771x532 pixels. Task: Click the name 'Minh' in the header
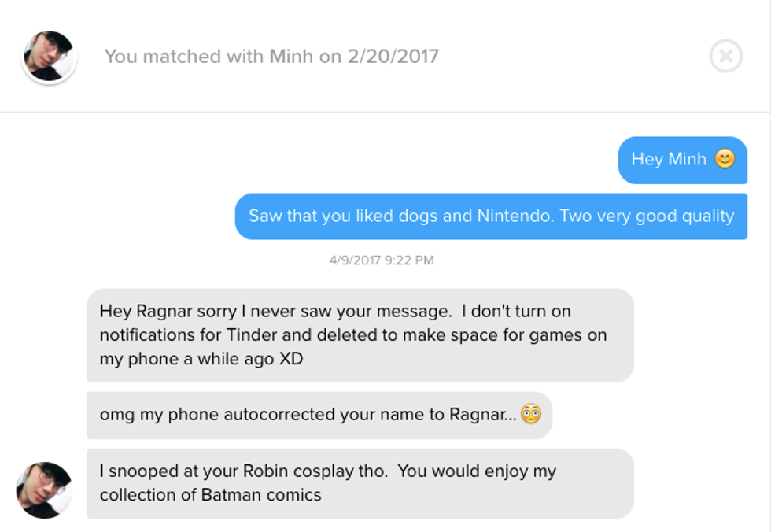(x=291, y=57)
